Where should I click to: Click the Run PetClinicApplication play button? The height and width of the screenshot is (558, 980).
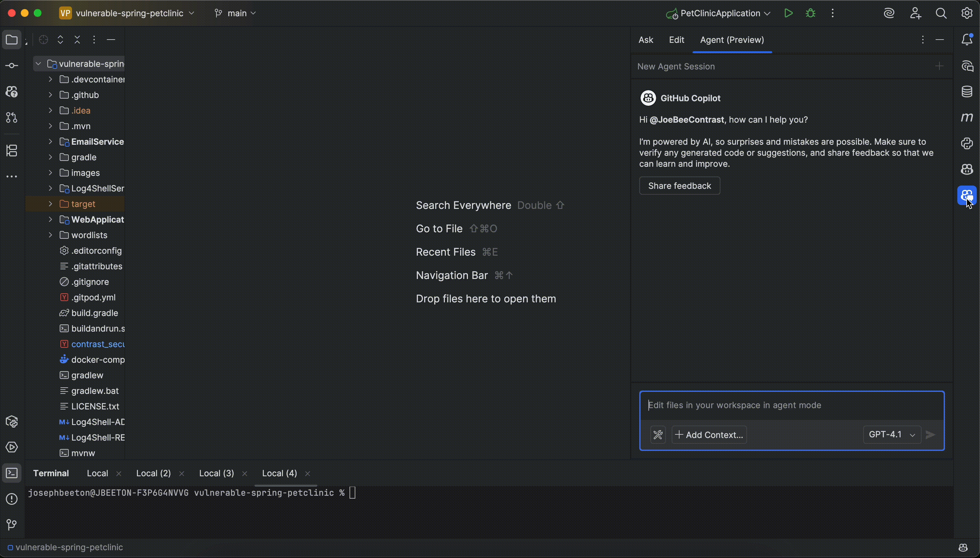[788, 13]
